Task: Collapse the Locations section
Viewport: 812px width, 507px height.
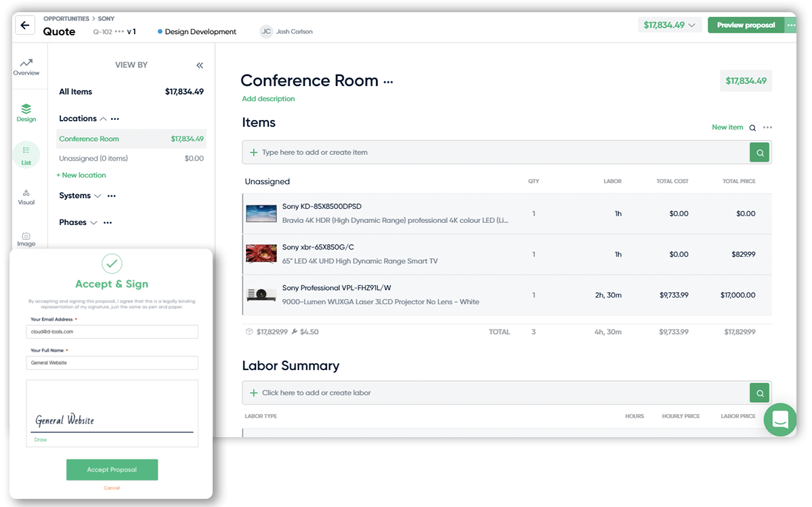Action: pyautogui.click(x=103, y=119)
